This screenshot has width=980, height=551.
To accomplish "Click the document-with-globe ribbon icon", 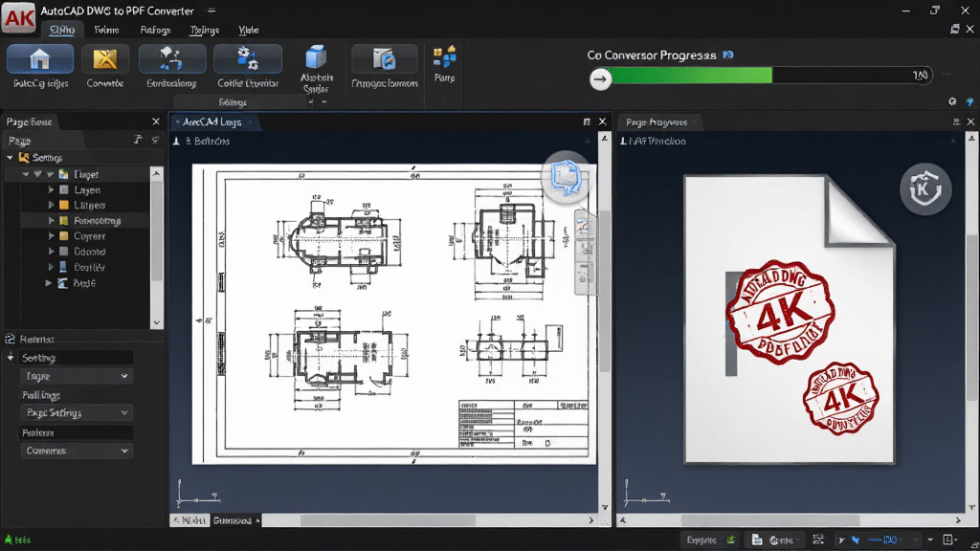I will (385, 59).
